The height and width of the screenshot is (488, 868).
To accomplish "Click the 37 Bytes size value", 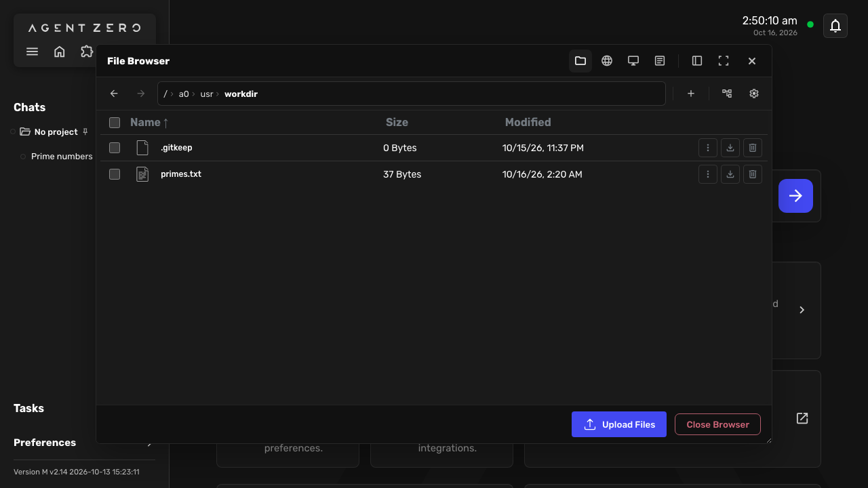I will [402, 174].
